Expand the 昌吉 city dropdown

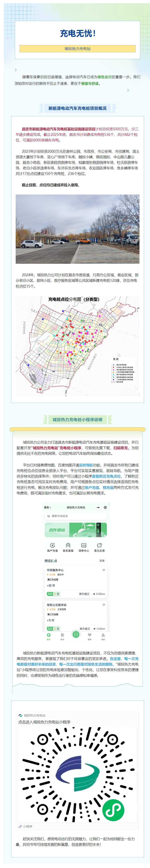pos(48,507)
